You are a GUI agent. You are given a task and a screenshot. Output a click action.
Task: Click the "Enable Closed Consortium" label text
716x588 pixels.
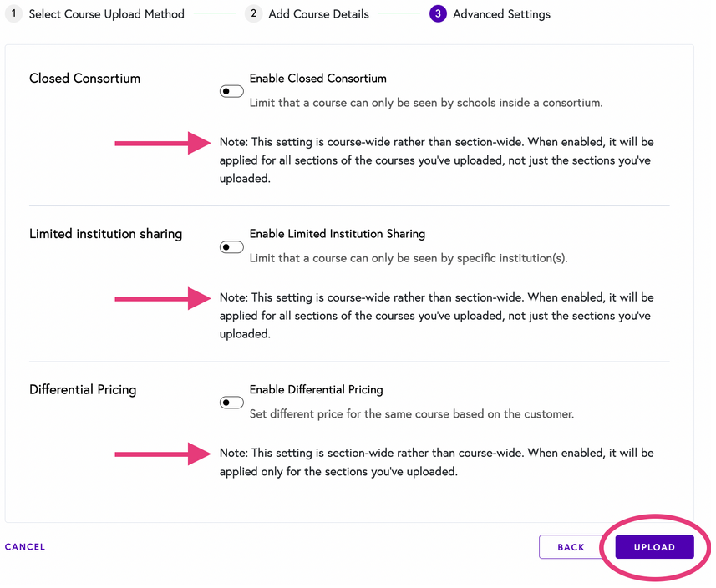pos(317,79)
